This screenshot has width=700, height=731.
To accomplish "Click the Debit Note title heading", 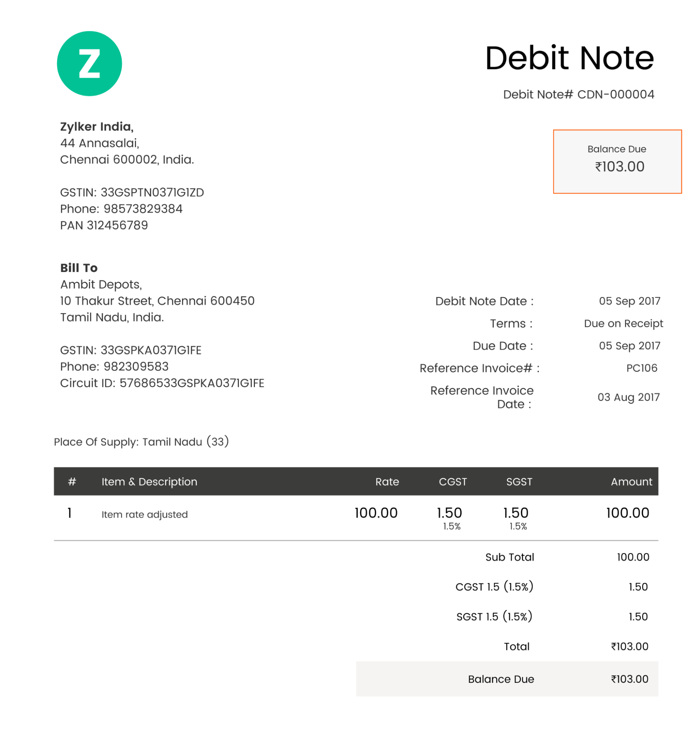I will tap(569, 58).
